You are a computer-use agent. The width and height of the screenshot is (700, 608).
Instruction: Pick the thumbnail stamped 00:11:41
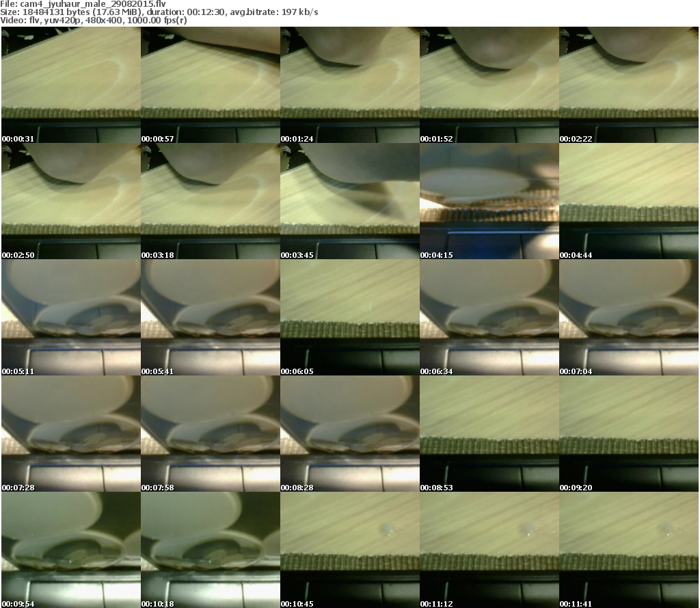point(629,550)
